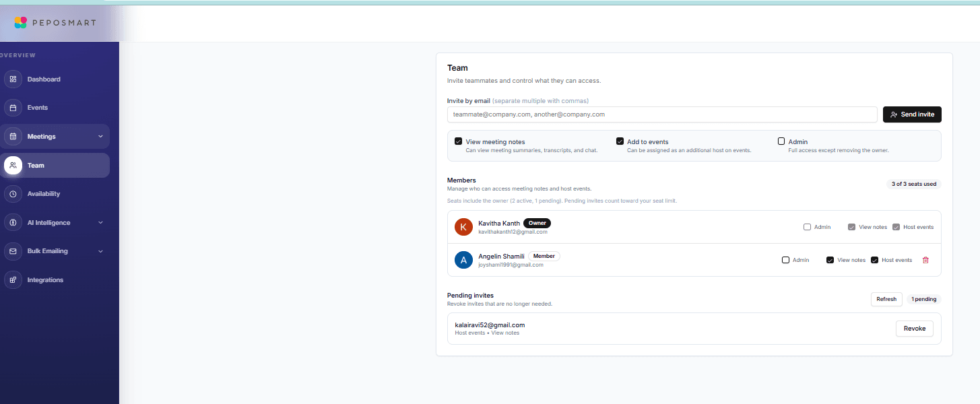Refresh the pending invites list
Viewport: 980px width, 404px height.
click(886, 299)
